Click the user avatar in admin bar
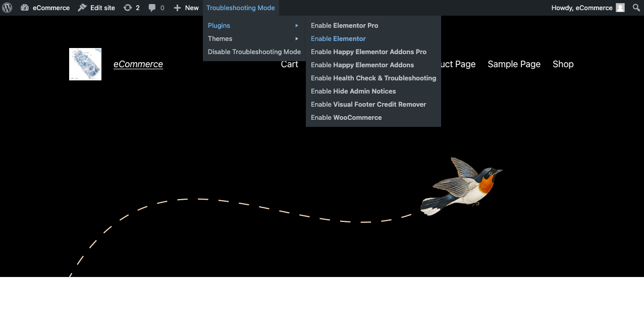644x323 pixels. [x=620, y=8]
